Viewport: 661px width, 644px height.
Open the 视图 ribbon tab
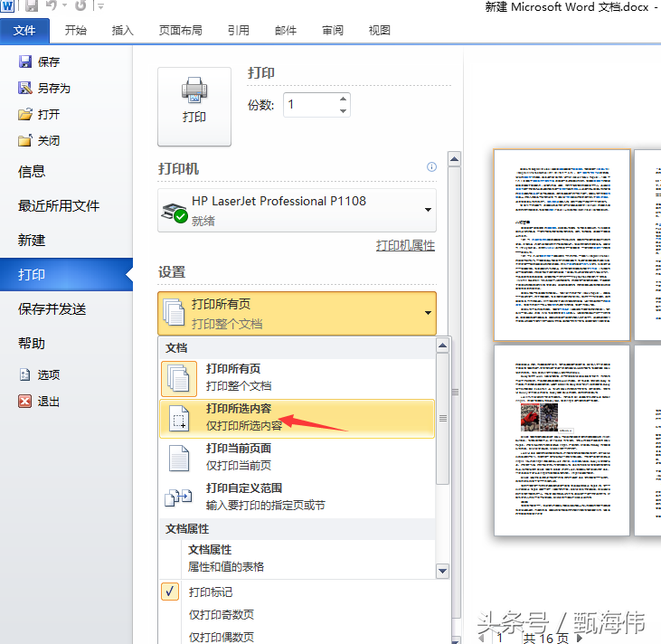380,31
